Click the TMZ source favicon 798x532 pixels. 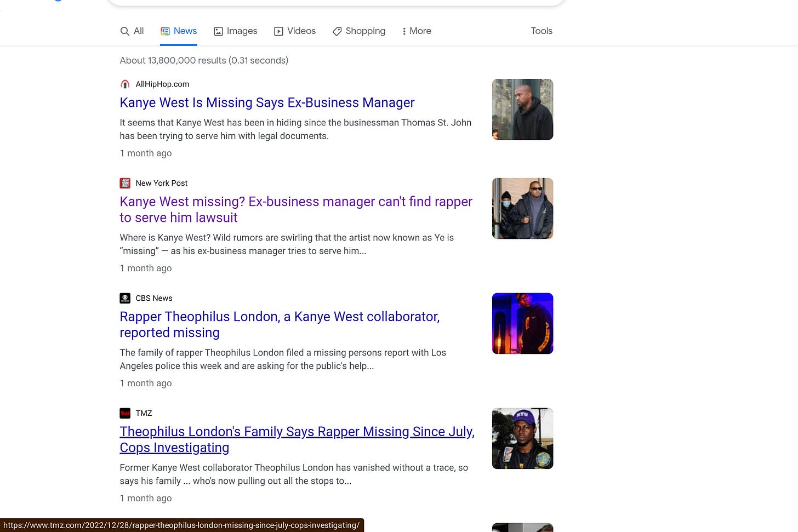(125, 413)
